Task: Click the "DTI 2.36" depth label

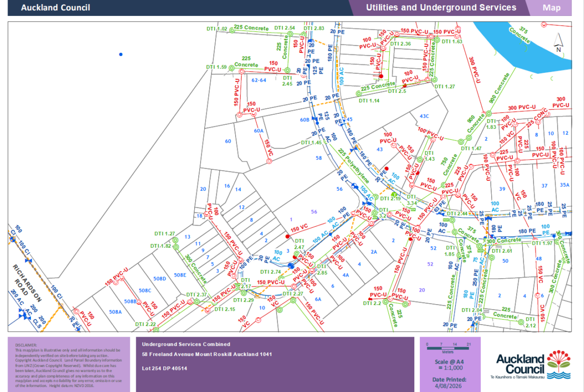Action: click(400, 43)
